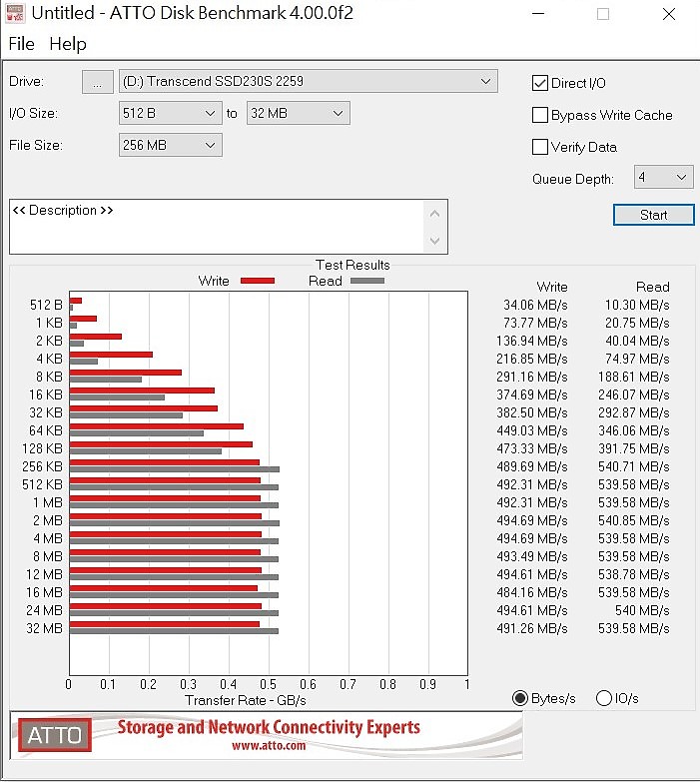The width and height of the screenshot is (700, 782).
Task: Select the Bytes/s radio button
Action: click(x=520, y=698)
